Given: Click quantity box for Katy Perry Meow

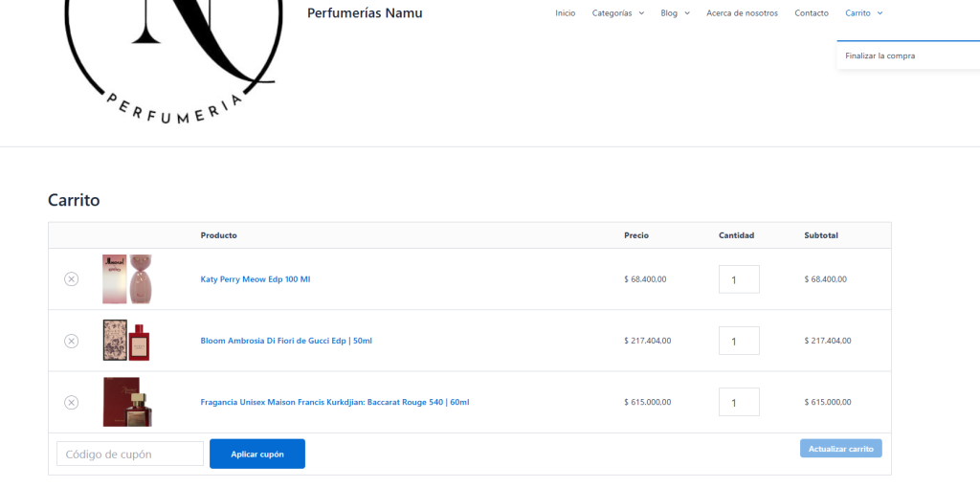Looking at the screenshot, I should click(x=739, y=279).
